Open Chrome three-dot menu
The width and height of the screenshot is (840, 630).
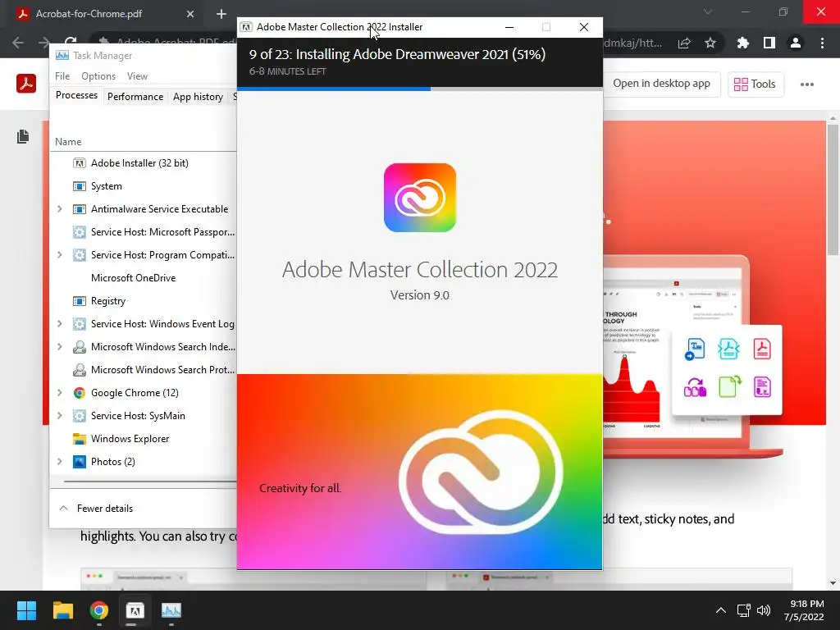click(x=822, y=43)
